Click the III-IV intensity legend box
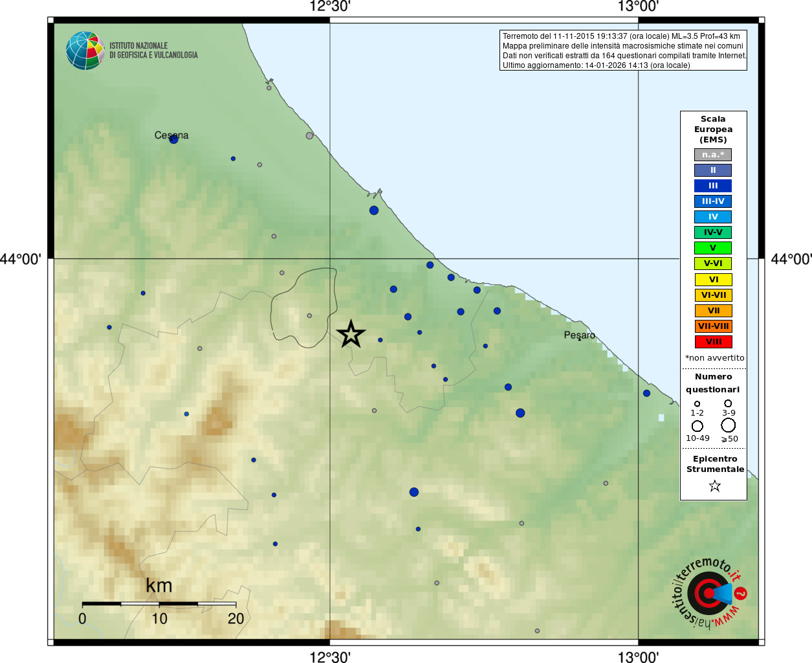The width and height of the screenshot is (812, 663). click(713, 201)
